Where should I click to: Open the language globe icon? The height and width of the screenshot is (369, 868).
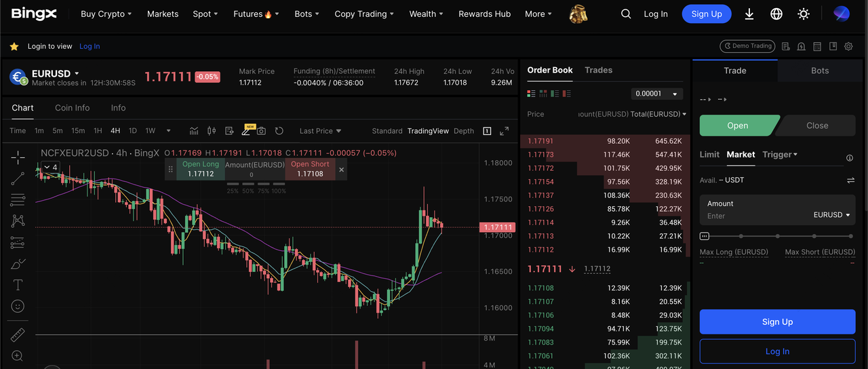[x=776, y=14]
